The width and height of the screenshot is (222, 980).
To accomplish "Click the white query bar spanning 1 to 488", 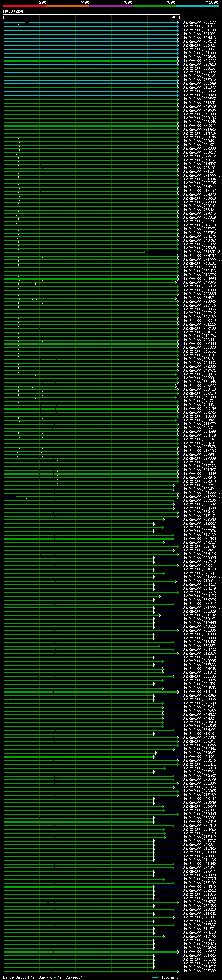I will click(92, 15).
